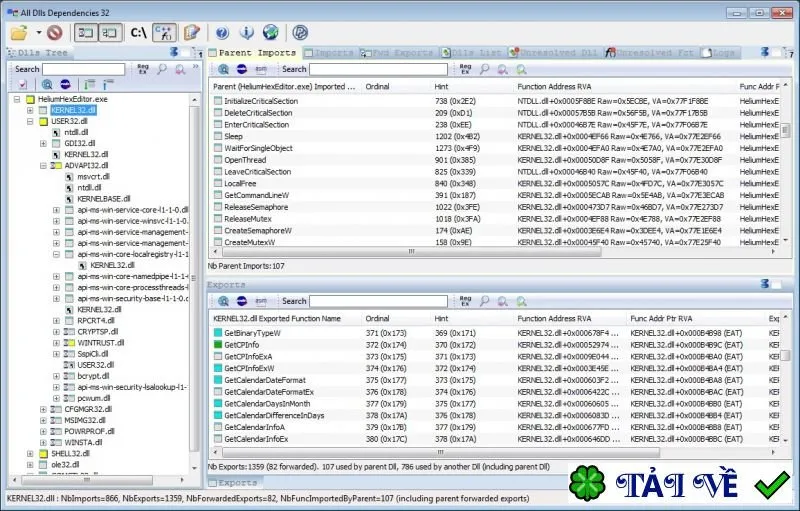Select msvcrt.dll in the tree

[93, 176]
